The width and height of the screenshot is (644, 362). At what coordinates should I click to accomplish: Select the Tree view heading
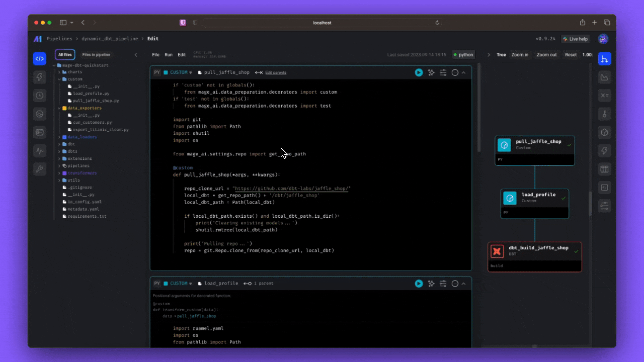tap(501, 55)
